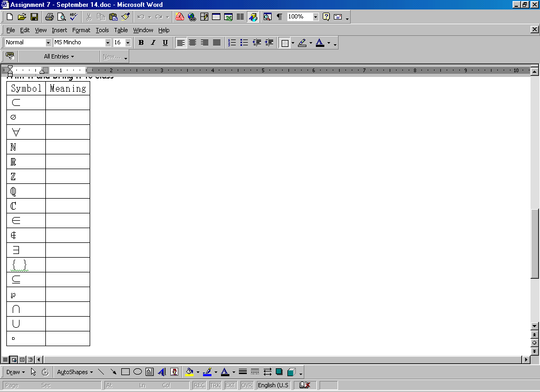The image size is (540, 392).
Task: Center the paragraph text
Action: 192,43
